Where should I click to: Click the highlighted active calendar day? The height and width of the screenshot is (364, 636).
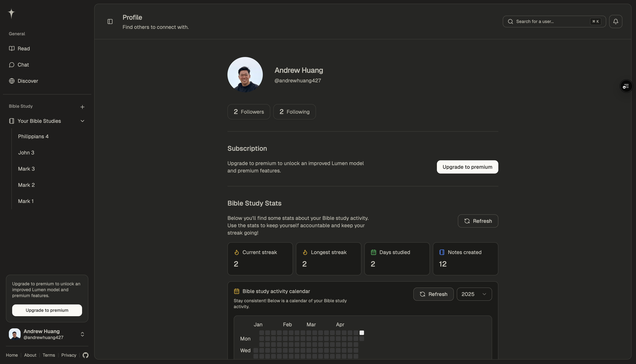(x=362, y=333)
